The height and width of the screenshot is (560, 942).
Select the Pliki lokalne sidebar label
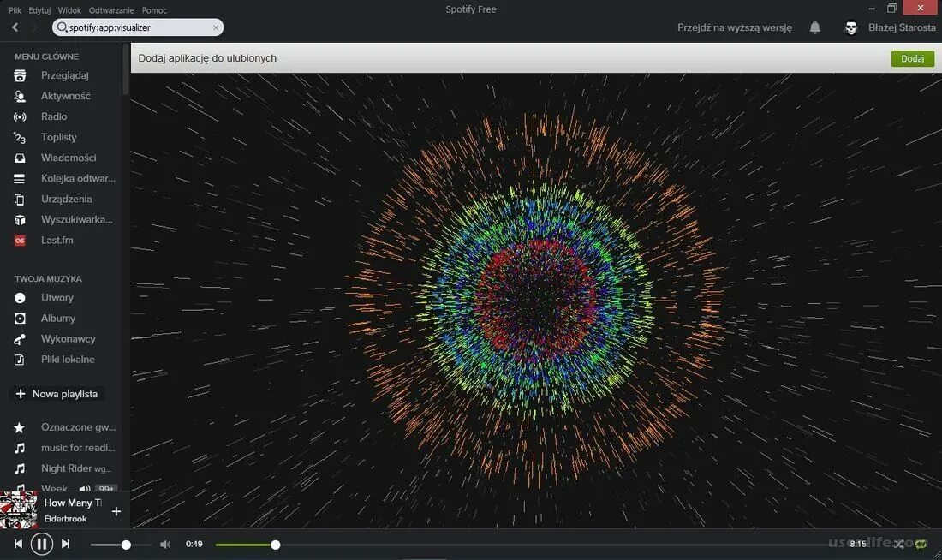click(x=68, y=360)
